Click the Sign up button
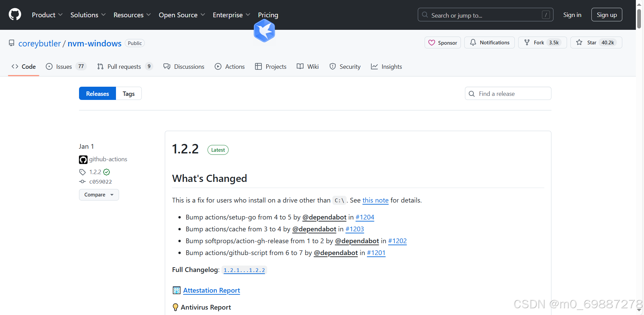644x315 pixels. click(607, 15)
